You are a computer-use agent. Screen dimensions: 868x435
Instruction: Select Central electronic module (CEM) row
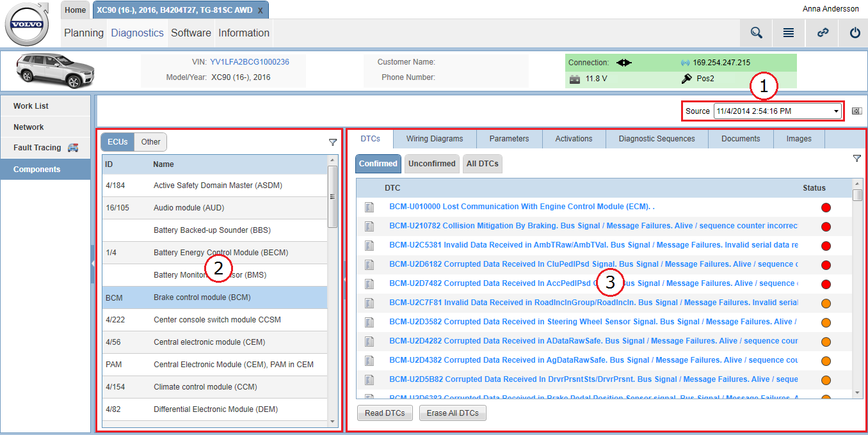tap(214, 342)
